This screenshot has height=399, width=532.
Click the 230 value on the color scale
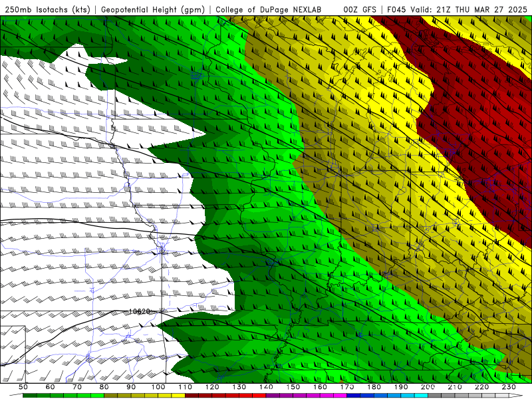tap(509, 387)
